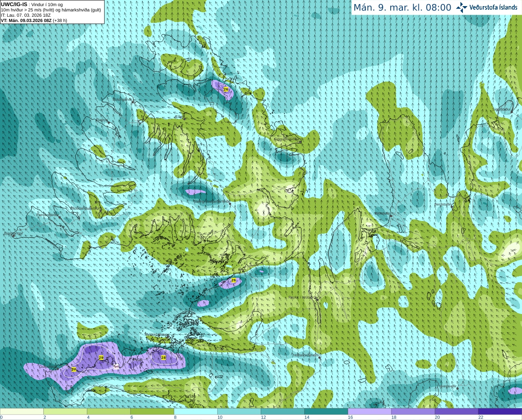Click the Gufuskálar station label
This screenshot has width=522, height=420.
pyautogui.click(x=48, y=367)
